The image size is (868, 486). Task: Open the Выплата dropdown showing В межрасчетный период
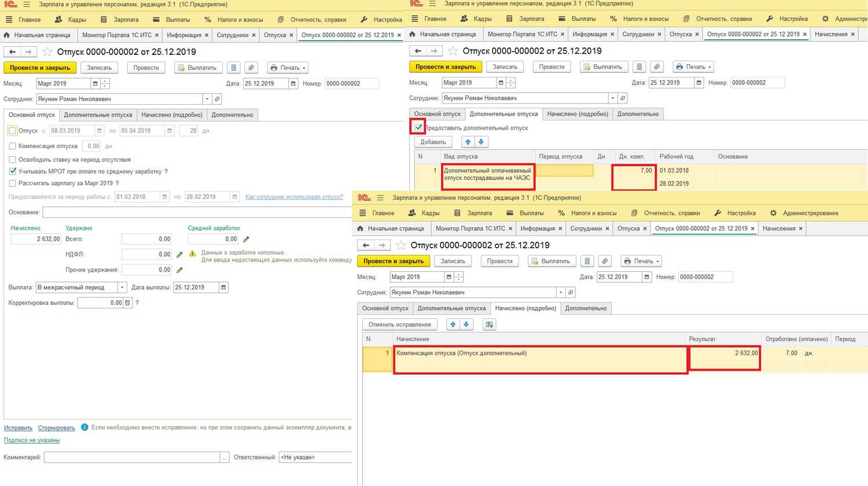point(122,288)
